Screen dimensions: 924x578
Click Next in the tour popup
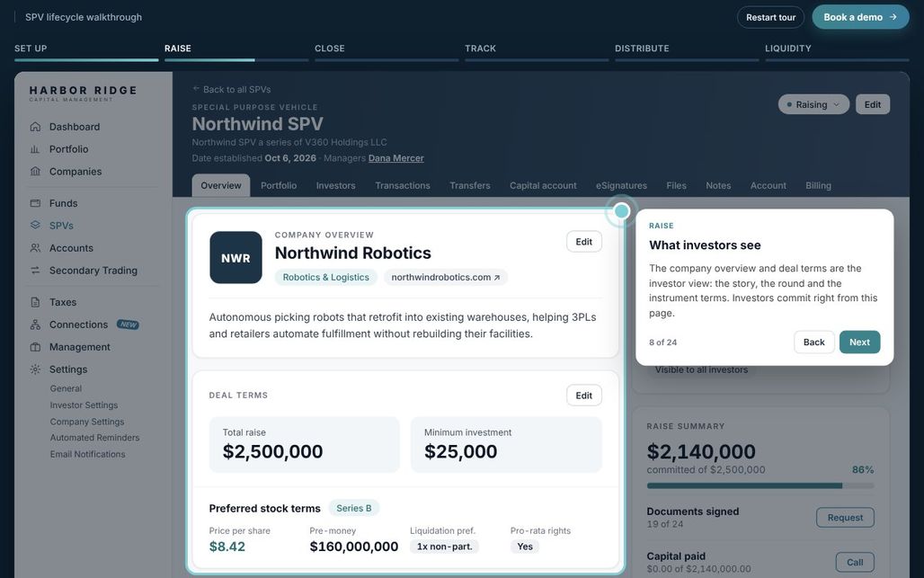point(860,342)
